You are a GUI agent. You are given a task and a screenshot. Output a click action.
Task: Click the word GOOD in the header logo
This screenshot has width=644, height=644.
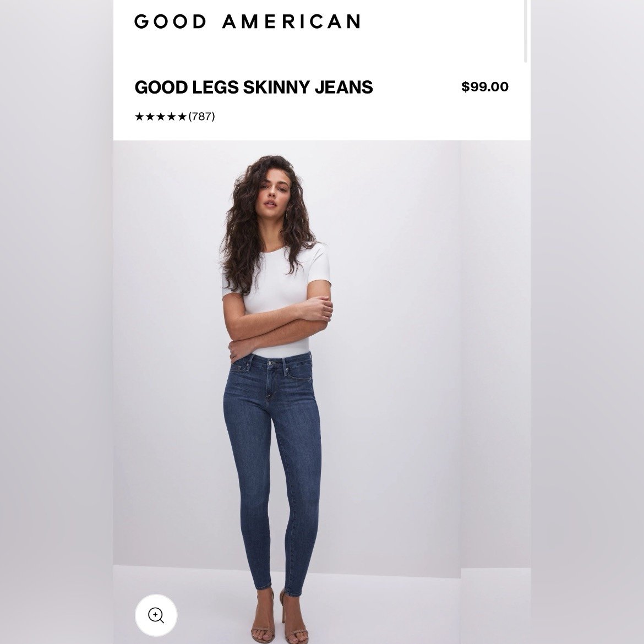[170, 21]
